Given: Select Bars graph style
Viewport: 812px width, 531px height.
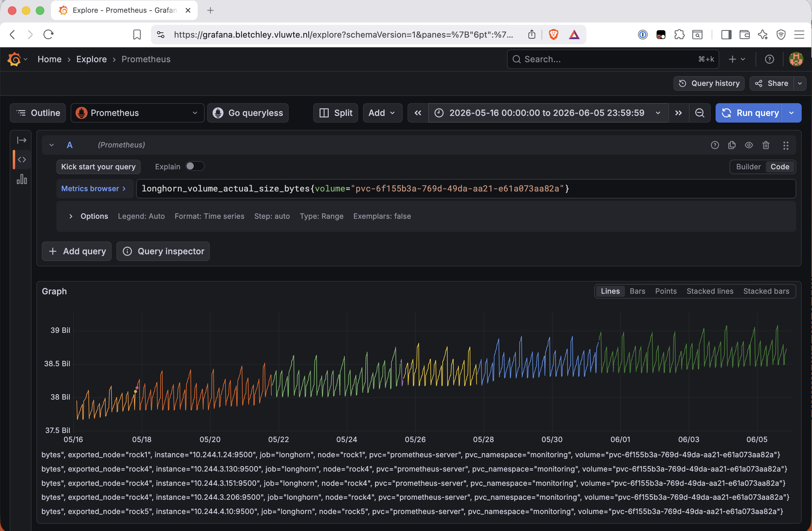Looking at the screenshot, I should (x=637, y=291).
